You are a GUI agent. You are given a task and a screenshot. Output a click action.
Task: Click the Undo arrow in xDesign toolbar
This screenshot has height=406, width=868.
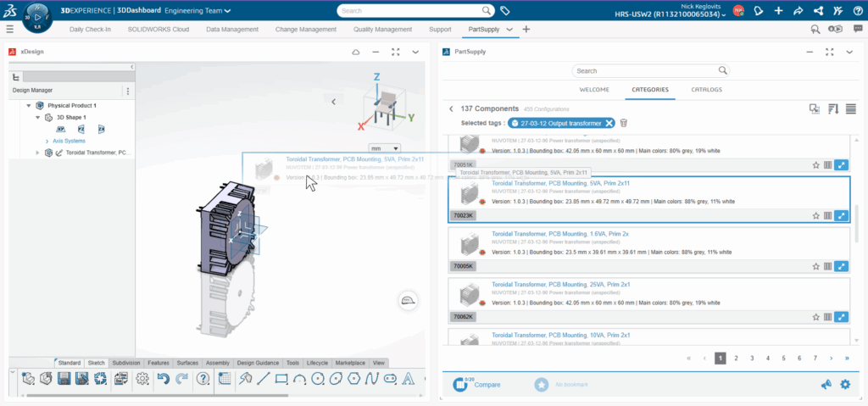(163, 379)
